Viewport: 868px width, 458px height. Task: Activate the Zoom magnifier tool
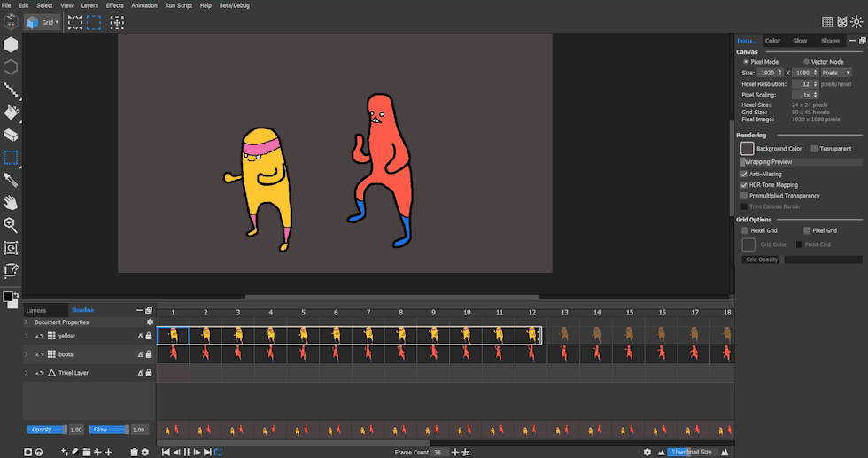(11, 225)
